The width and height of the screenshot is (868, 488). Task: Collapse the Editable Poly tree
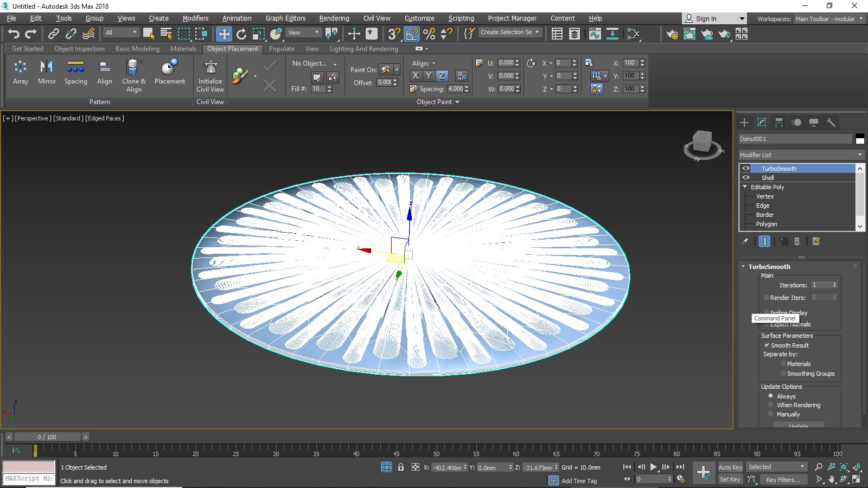[745, 187]
